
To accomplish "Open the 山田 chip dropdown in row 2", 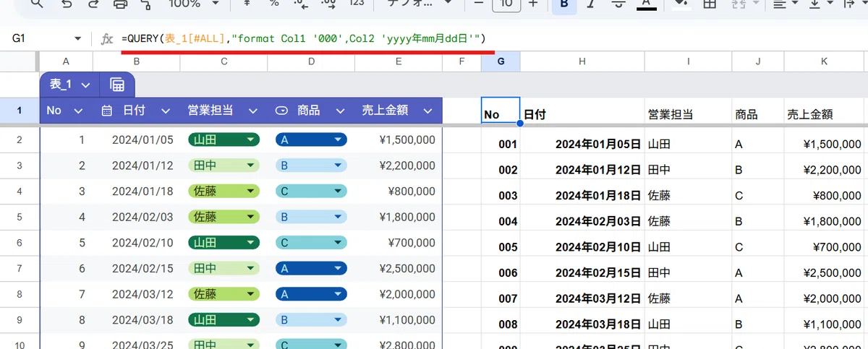I will (250, 140).
